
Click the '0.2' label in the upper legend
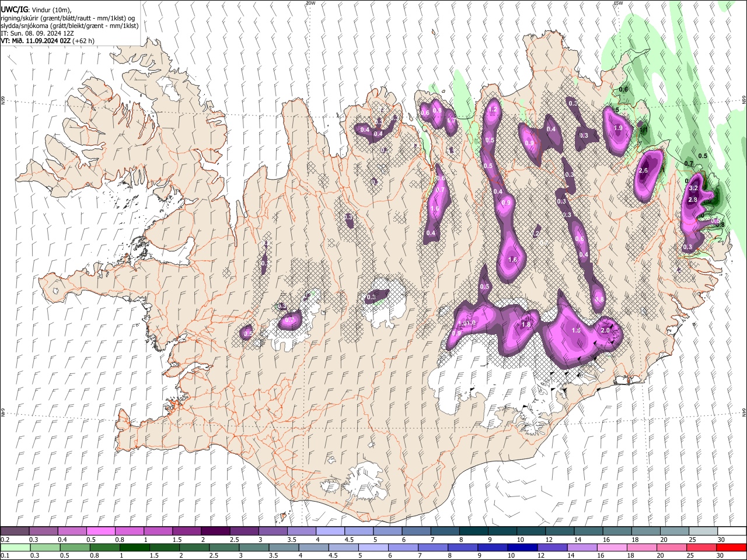pyautogui.click(x=5, y=540)
